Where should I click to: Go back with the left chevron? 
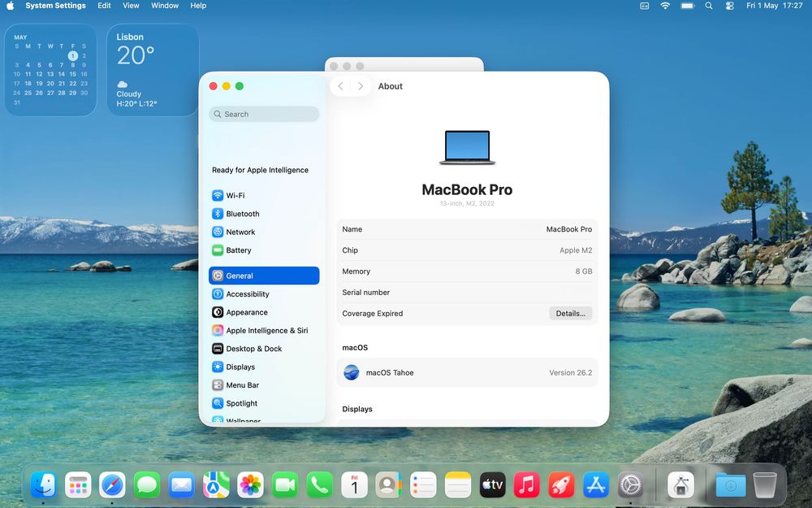[x=340, y=86]
